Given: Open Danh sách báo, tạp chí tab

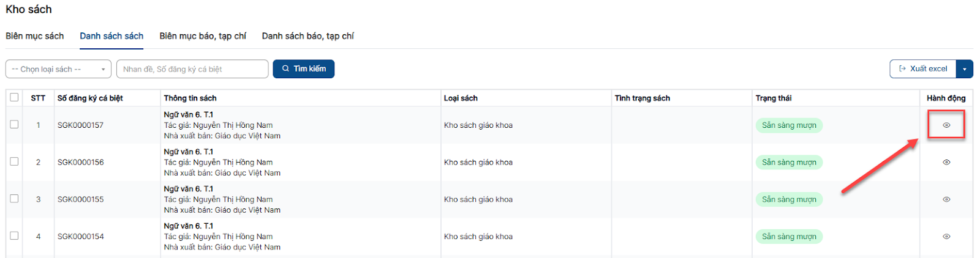Looking at the screenshot, I should (307, 36).
